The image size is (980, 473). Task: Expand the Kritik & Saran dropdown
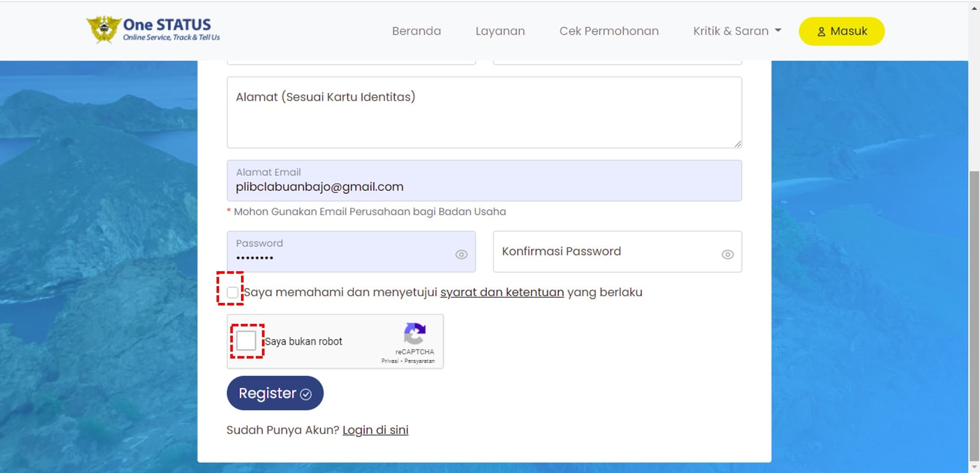point(736,31)
